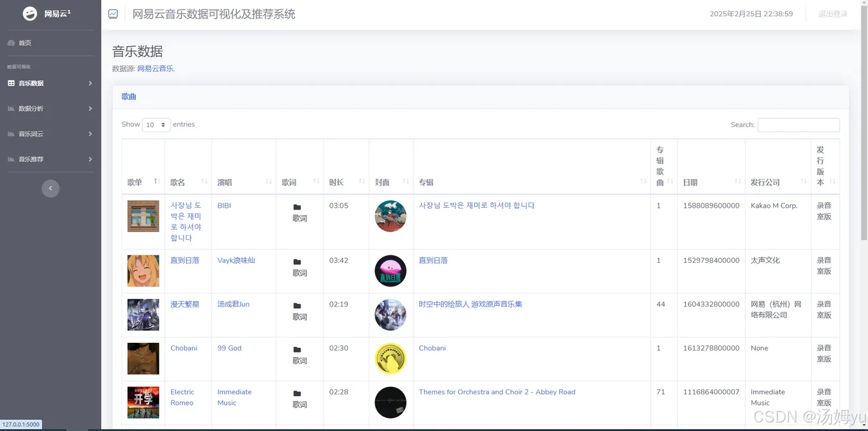Click the round album cover in BIBI row

(391, 216)
